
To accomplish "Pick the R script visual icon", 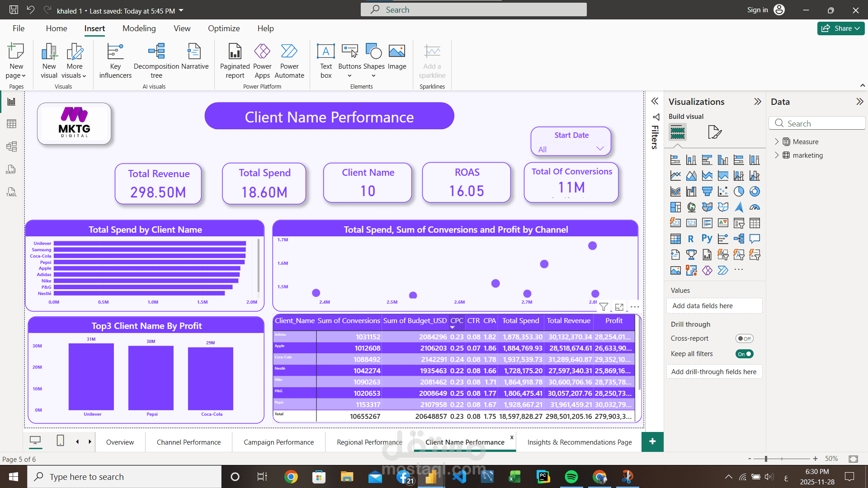I will click(x=691, y=239).
